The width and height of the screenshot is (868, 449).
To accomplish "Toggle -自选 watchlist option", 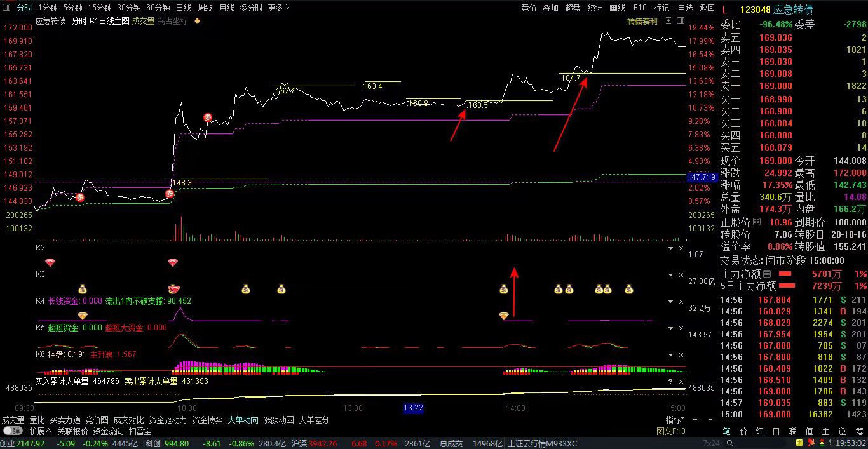I will point(684,8).
